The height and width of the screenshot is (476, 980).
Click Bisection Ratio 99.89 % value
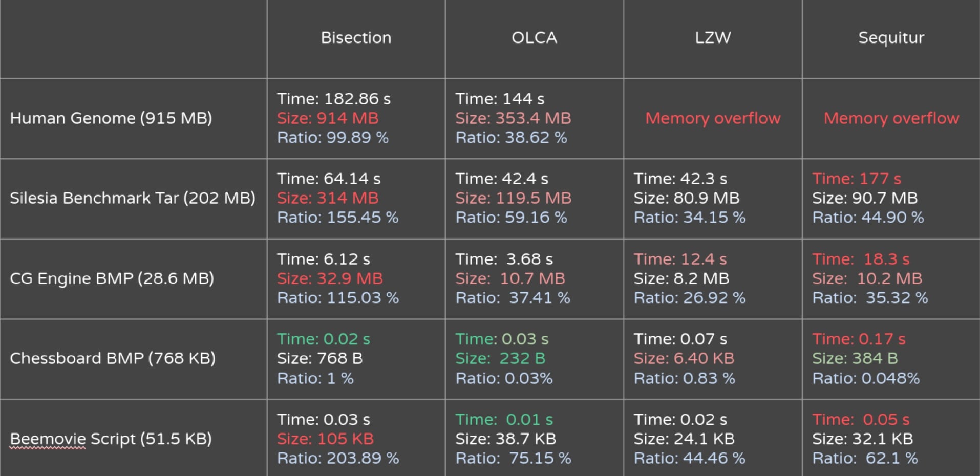point(333,138)
